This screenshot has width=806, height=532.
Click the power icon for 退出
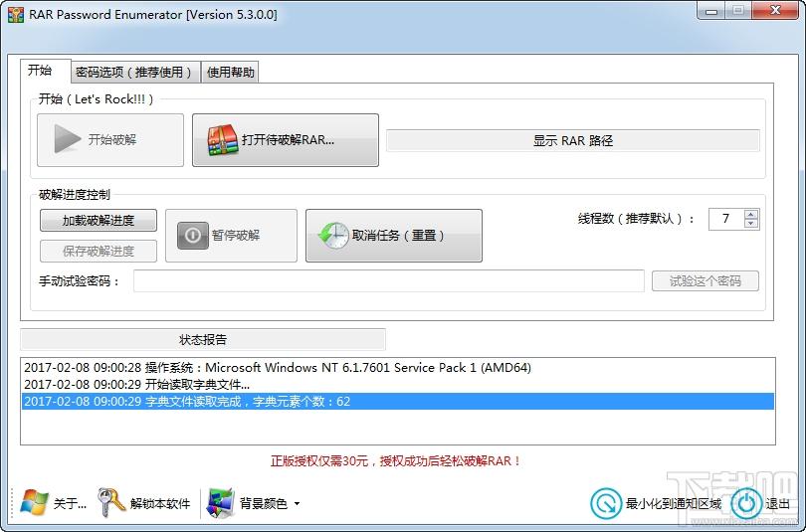pyautogui.click(x=746, y=503)
